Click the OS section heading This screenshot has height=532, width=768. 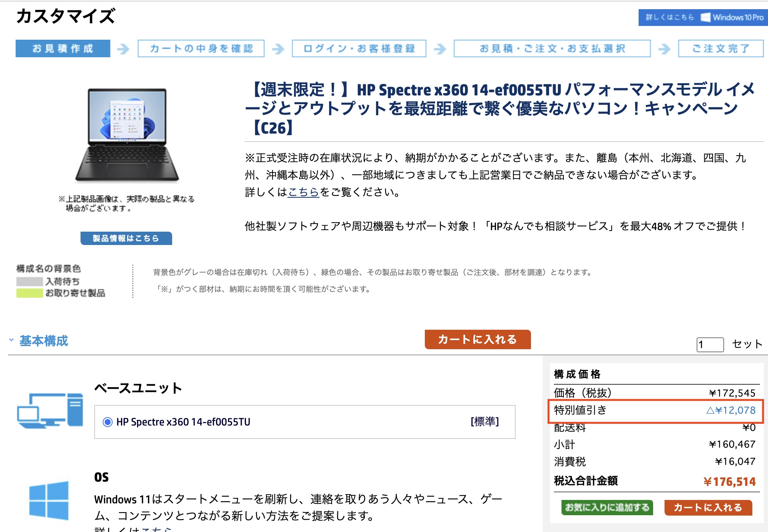102,477
